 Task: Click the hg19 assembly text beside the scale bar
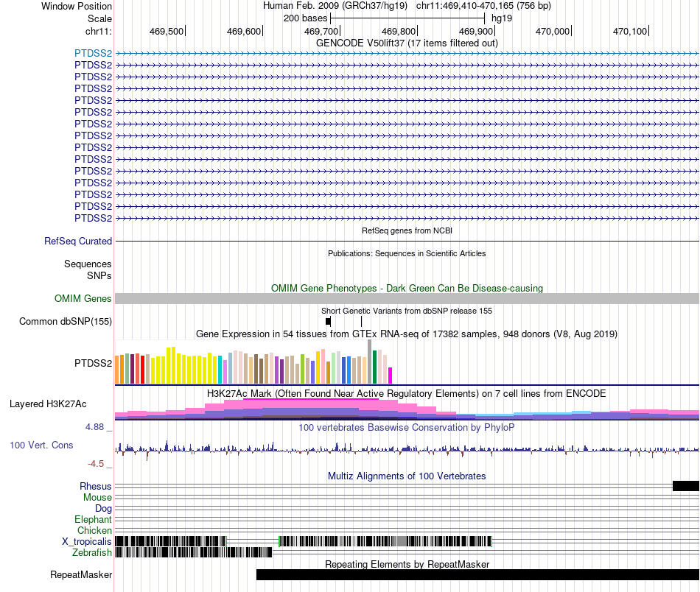point(502,18)
